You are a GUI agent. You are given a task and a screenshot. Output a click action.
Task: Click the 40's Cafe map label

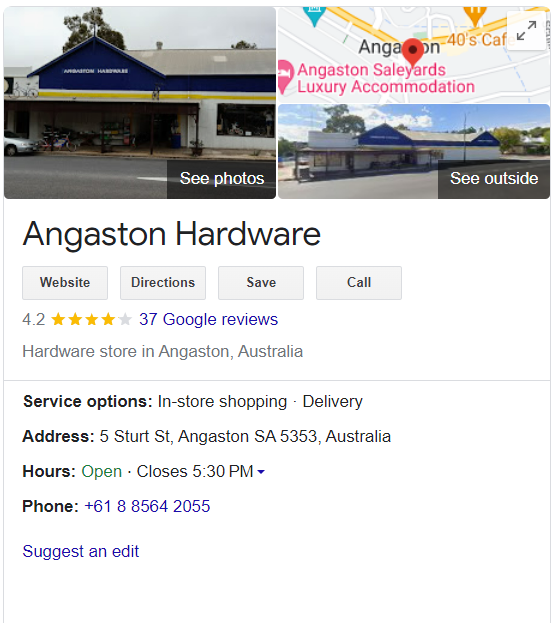(x=477, y=40)
